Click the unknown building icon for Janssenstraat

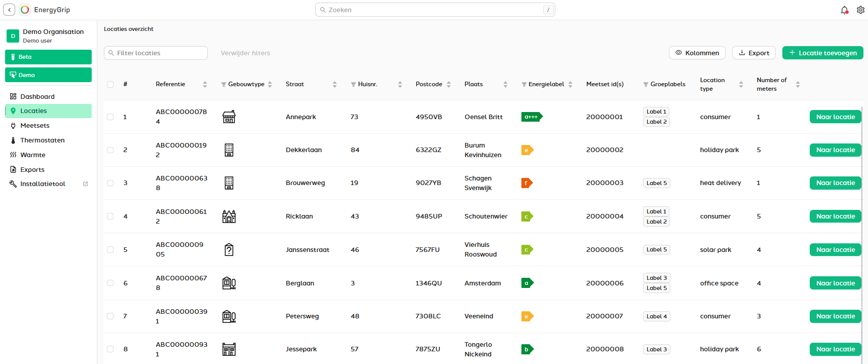229,250
